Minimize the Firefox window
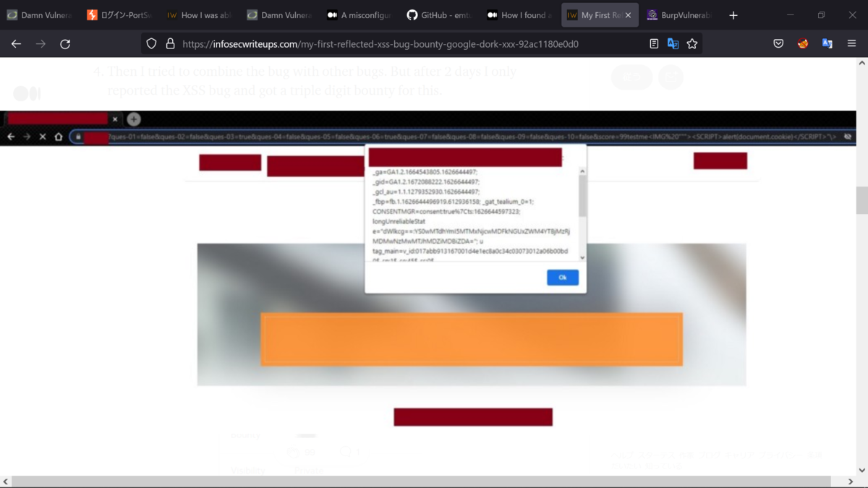 click(x=790, y=15)
